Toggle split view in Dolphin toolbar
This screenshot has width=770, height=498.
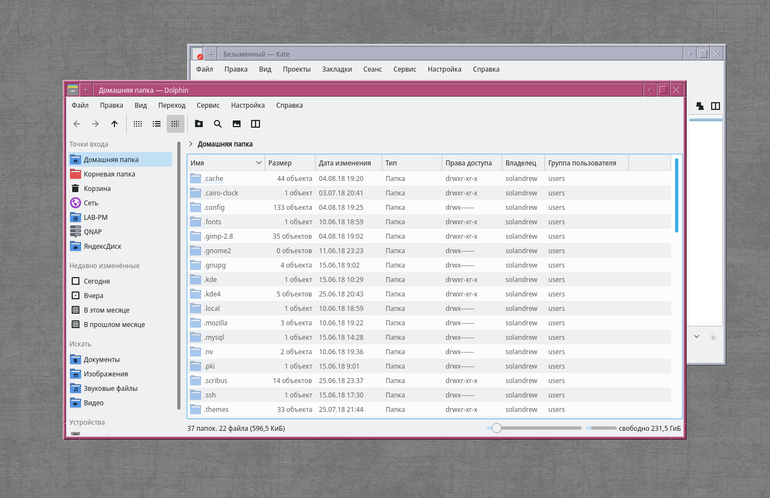pyautogui.click(x=255, y=124)
